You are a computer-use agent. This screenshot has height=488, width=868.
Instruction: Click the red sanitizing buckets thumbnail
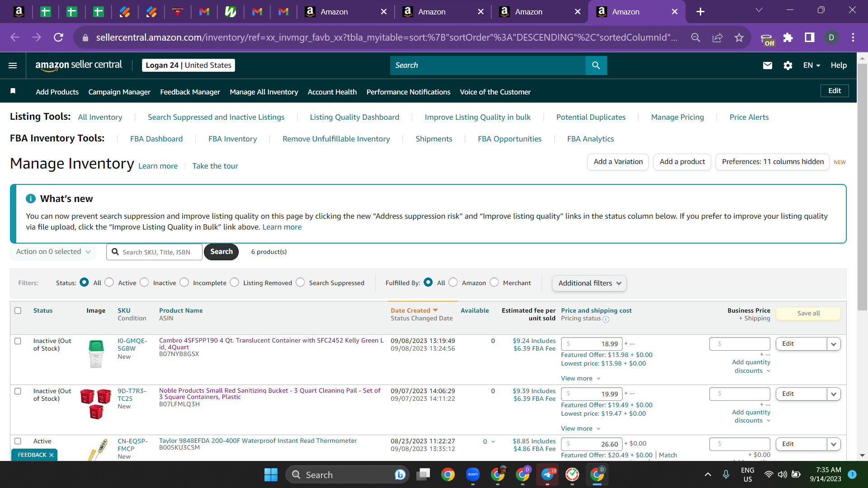click(95, 404)
